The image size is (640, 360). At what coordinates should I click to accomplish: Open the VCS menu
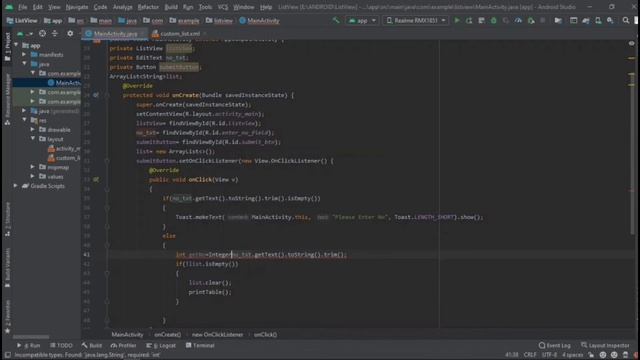[x=223, y=7]
